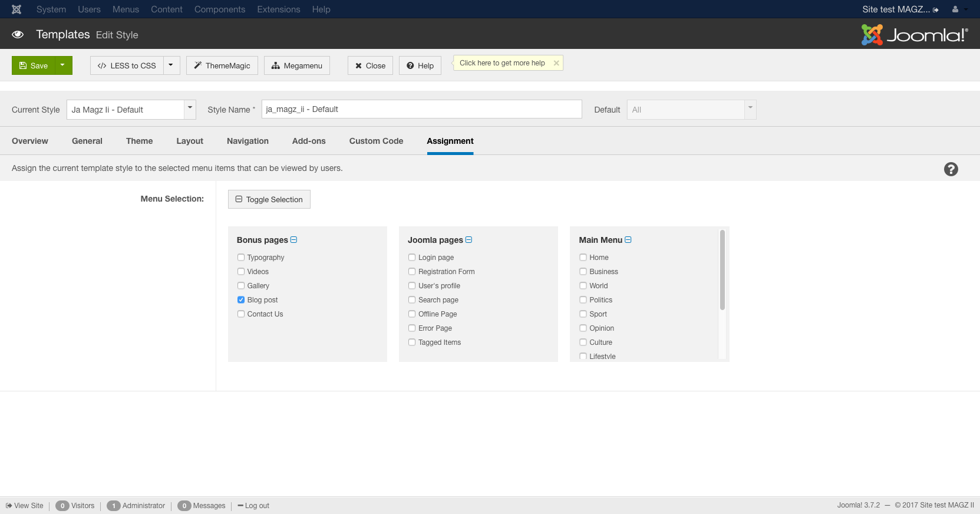This screenshot has width=980, height=514.
Task: Open the Megamenu editor
Action: tap(297, 65)
